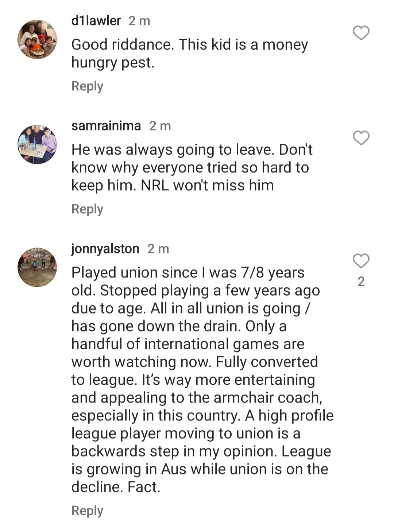Reply to samrainima's comment

87,209
